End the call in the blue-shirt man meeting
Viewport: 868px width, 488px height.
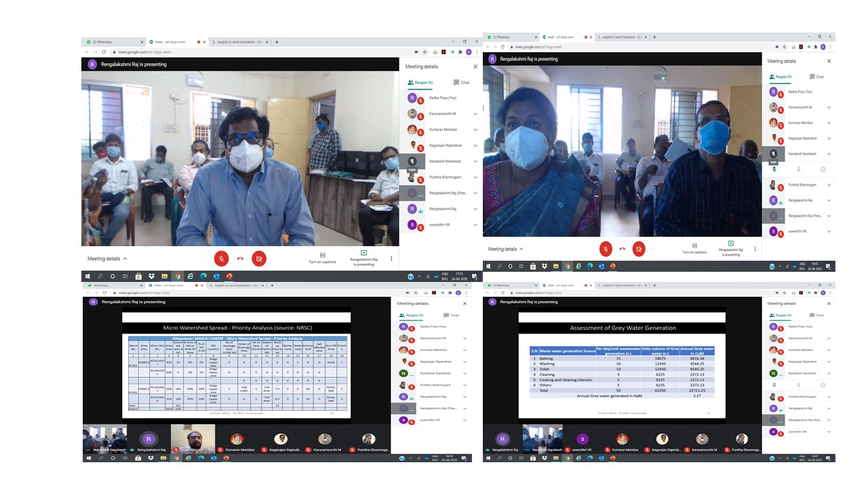click(240, 258)
